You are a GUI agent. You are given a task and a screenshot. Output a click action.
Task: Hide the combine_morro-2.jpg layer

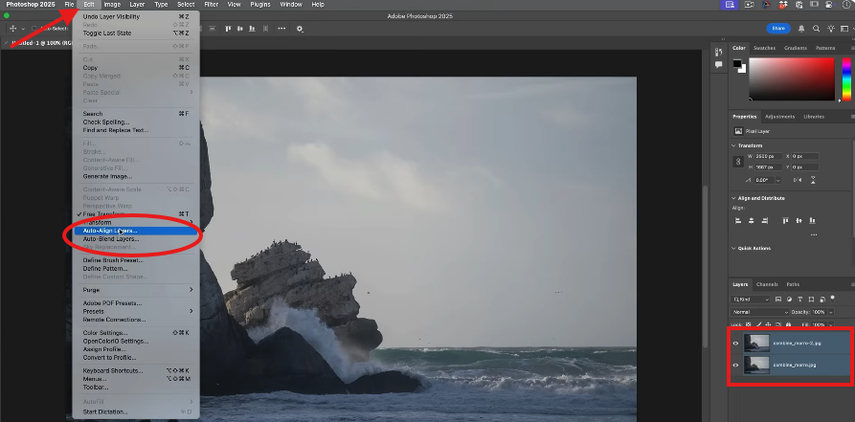coord(736,343)
